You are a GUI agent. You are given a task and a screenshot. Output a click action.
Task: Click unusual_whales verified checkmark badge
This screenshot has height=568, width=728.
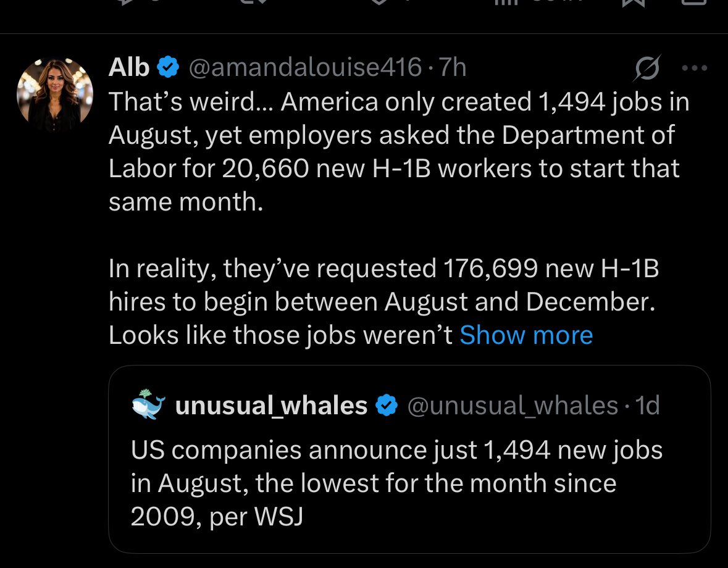coord(387,406)
